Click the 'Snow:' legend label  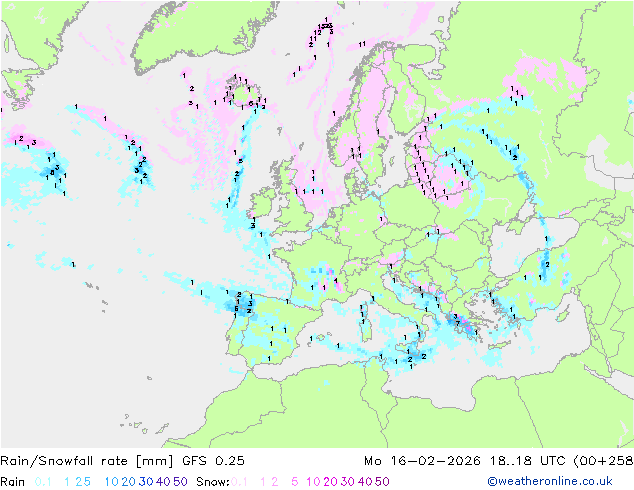213,482
